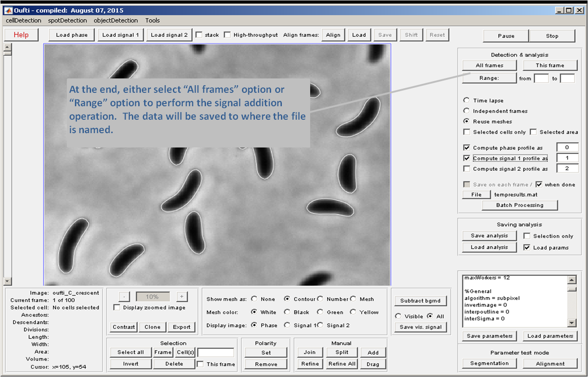The width and height of the screenshot is (588, 377).
Task: Select Time lapse radio option
Action: click(467, 100)
